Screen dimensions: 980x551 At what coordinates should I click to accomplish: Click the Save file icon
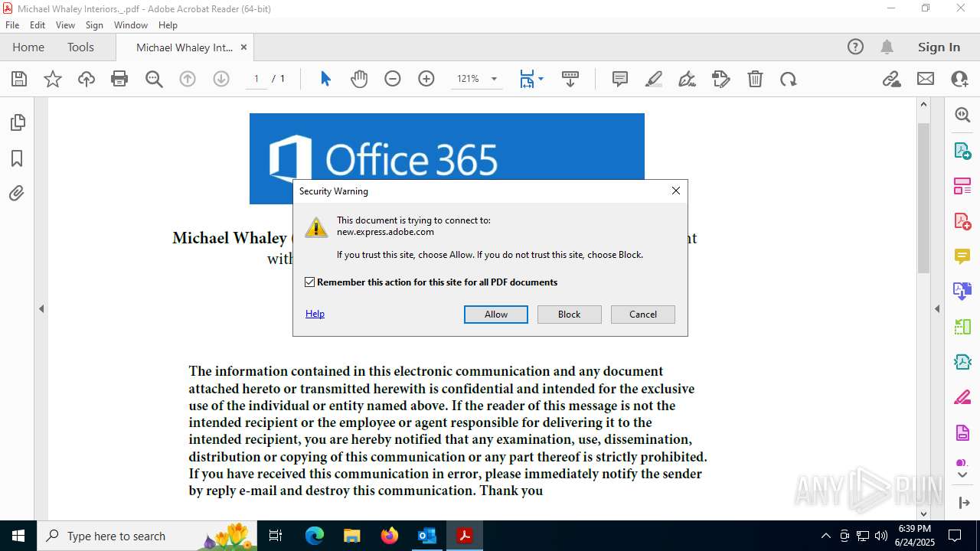(19, 79)
